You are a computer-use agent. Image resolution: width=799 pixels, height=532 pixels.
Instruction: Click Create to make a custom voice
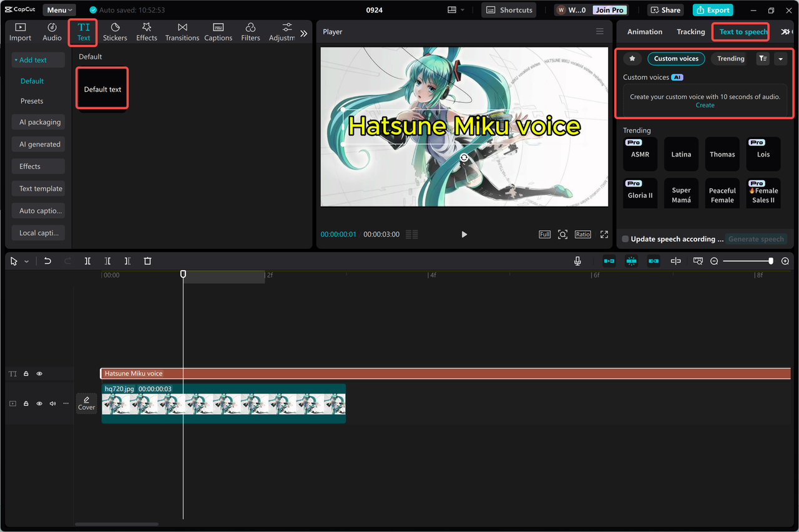pos(705,105)
